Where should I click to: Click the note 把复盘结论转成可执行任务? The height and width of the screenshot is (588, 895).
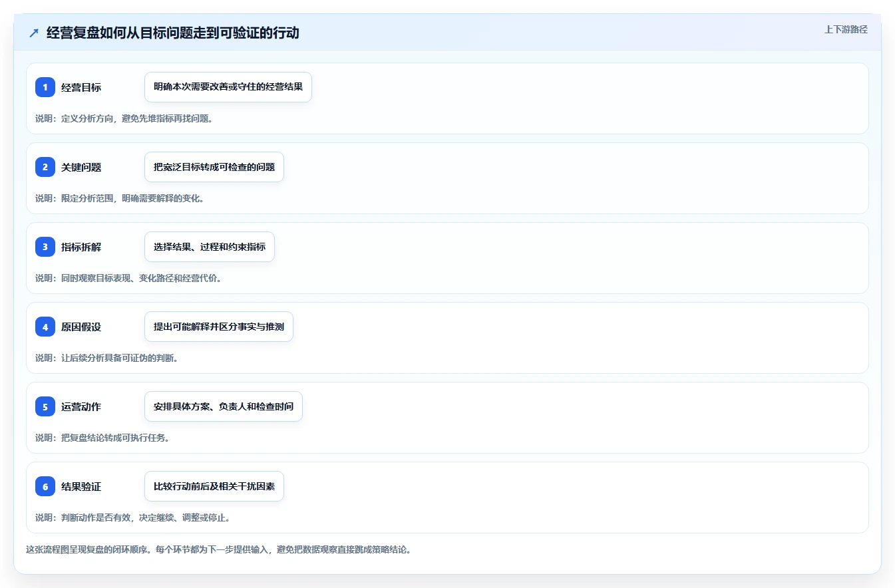click(x=115, y=438)
